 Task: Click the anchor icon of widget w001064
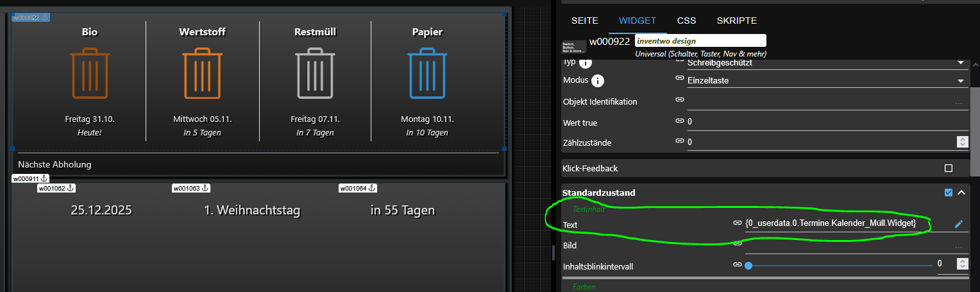(x=371, y=188)
